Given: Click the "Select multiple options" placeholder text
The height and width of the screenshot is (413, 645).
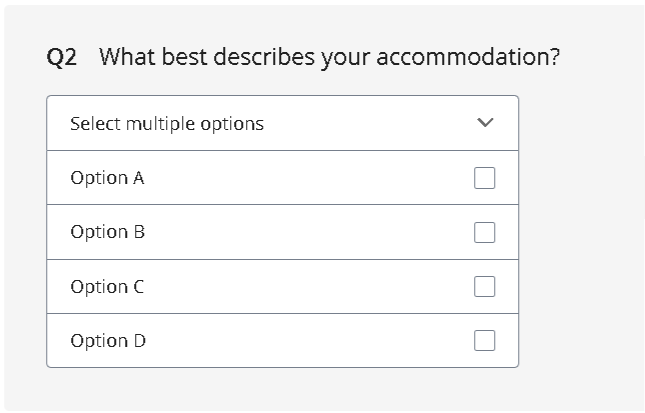Looking at the screenshot, I should click(167, 124).
